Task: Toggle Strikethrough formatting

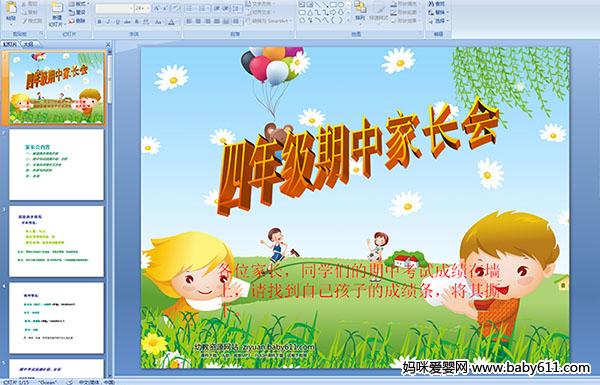Action: click(127, 22)
